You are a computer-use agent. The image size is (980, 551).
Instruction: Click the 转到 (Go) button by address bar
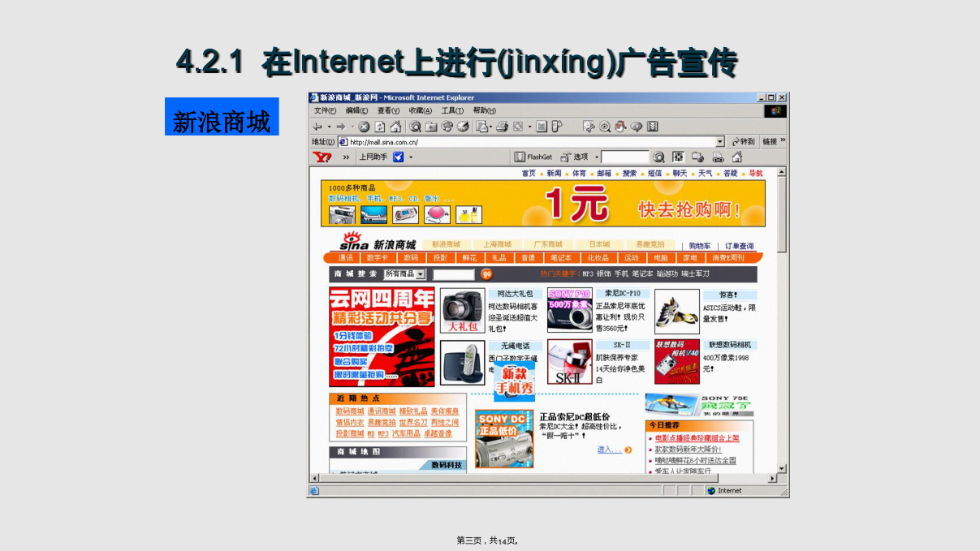743,142
